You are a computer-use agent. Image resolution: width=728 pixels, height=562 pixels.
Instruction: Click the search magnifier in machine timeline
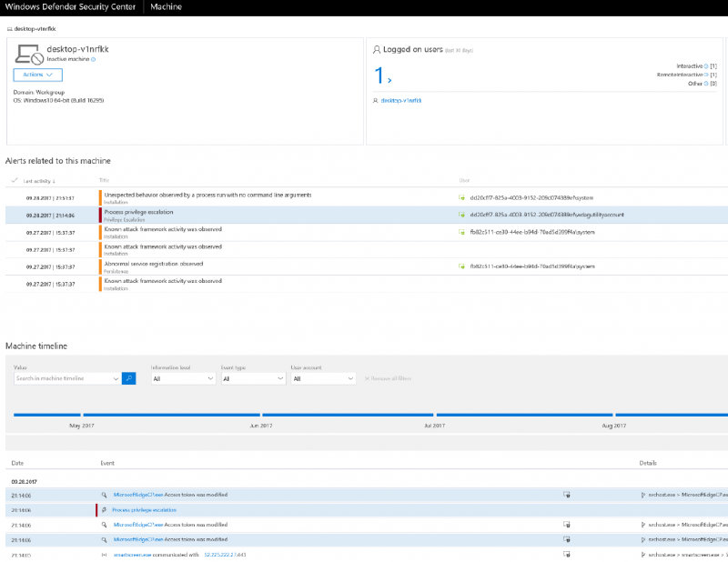click(x=128, y=377)
